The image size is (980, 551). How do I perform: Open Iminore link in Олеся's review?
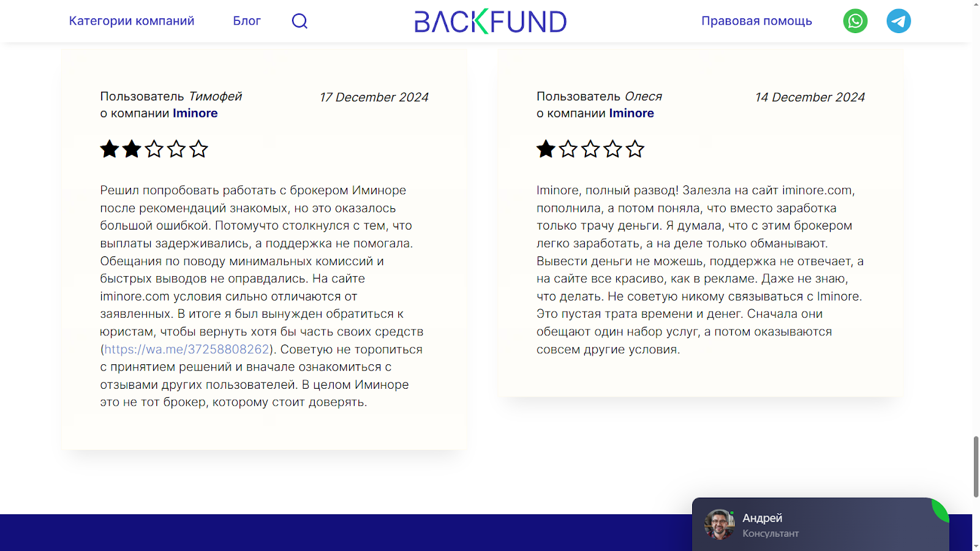pos(631,113)
